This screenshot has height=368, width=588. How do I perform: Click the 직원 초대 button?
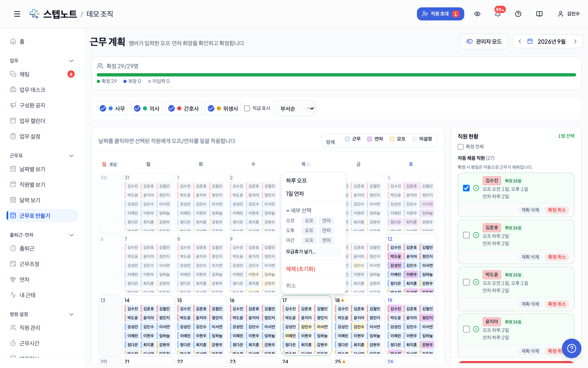pyautogui.click(x=440, y=14)
